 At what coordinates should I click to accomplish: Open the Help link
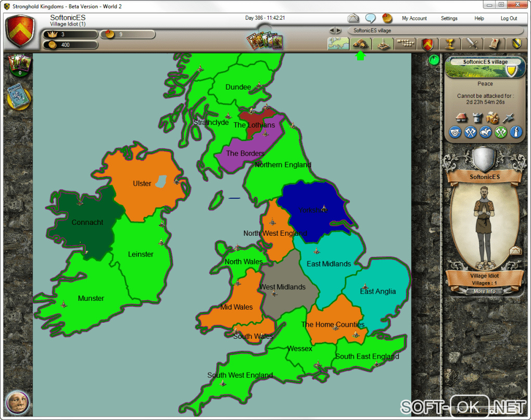[x=479, y=18]
